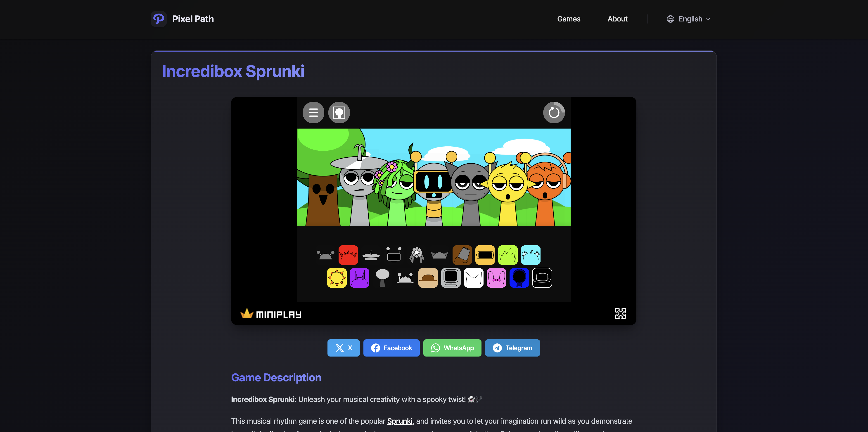Open the Games nav menu item
This screenshot has width=868, height=432.
tap(569, 19)
